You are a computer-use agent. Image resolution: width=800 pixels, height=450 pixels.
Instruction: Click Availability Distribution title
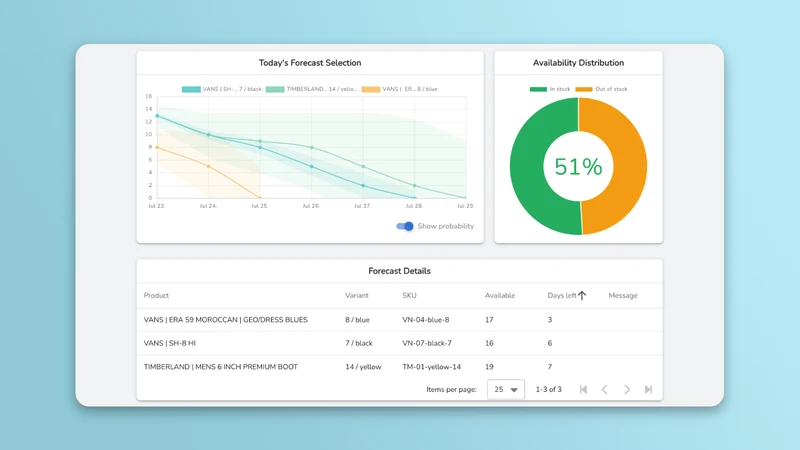[x=578, y=63]
